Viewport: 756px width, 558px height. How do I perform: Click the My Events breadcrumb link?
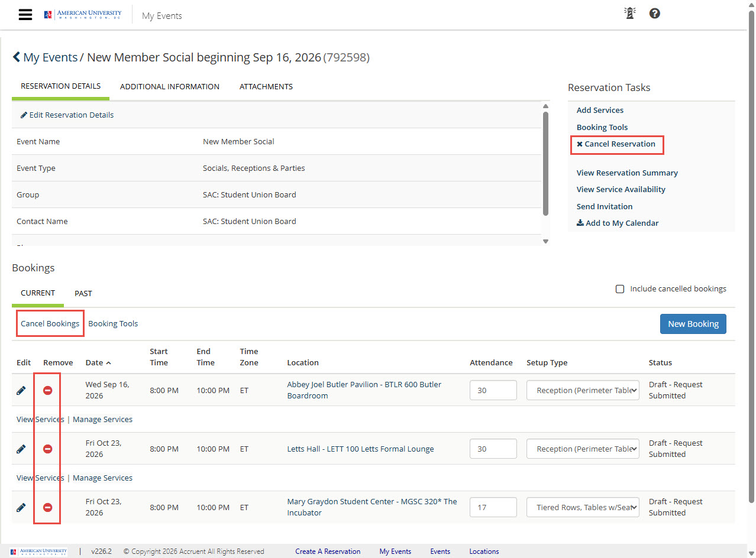tap(50, 57)
